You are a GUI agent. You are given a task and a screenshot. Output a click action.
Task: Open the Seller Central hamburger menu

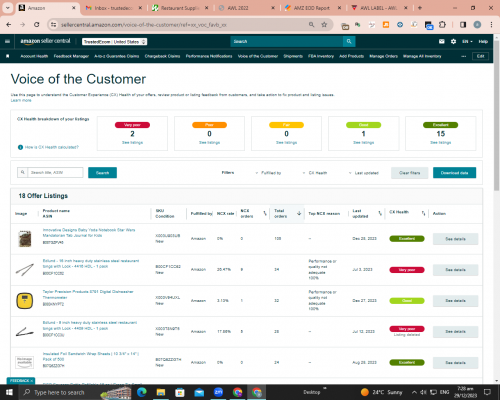[7, 41]
